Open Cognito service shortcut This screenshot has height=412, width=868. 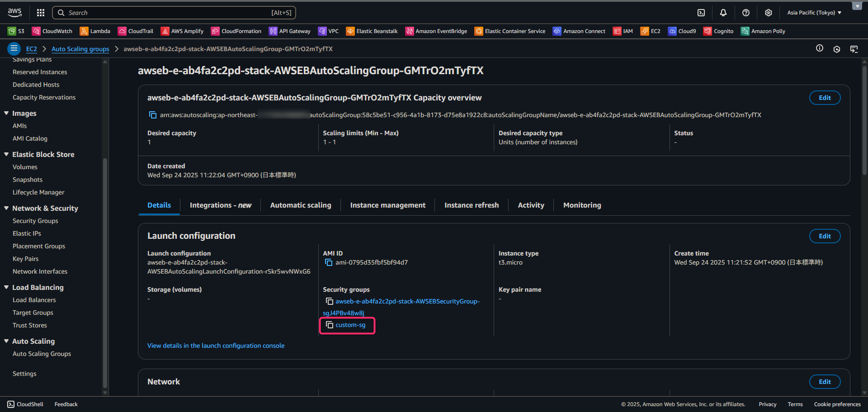click(718, 31)
